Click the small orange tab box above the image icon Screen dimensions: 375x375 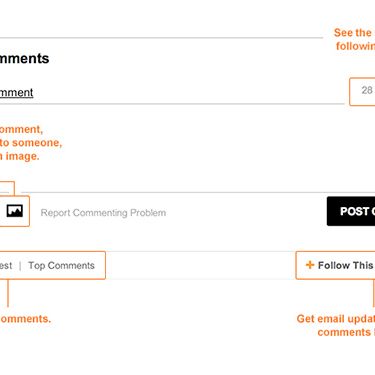click(7, 189)
